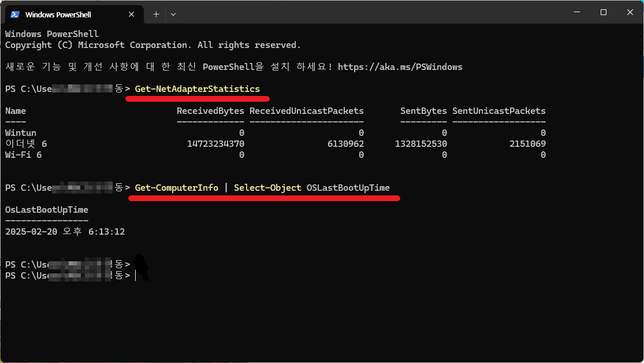Click the SentUnicastPackets column header

[x=498, y=111]
